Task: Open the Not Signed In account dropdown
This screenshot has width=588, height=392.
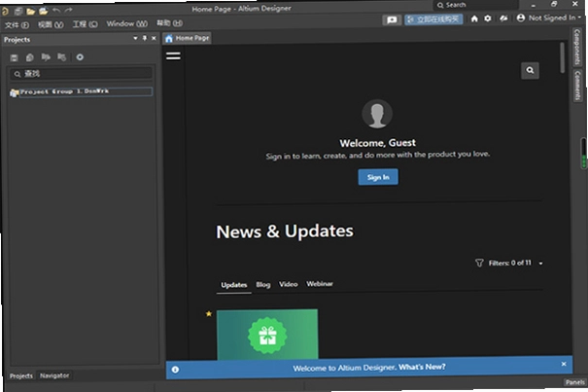Action: (x=548, y=18)
